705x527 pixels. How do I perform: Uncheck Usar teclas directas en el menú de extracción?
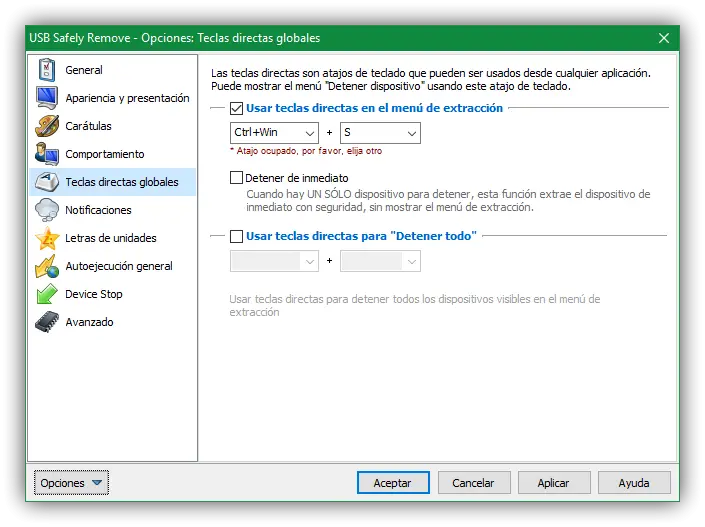(236, 108)
